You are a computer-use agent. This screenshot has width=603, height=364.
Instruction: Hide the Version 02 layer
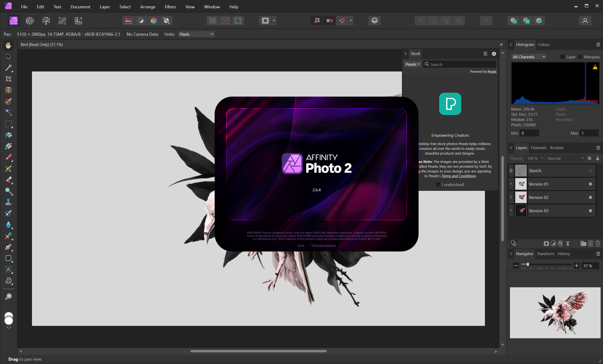pyautogui.click(x=590, y=197)
